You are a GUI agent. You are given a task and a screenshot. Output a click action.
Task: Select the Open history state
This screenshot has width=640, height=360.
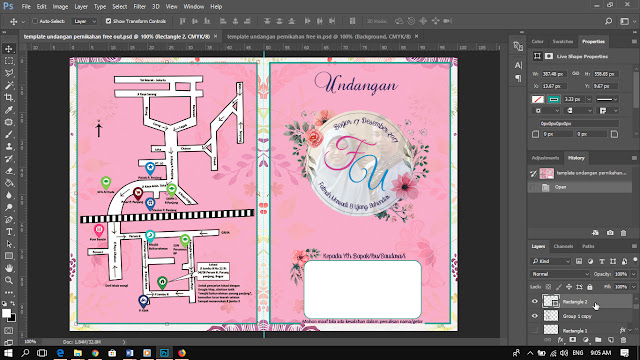[580, 187]
